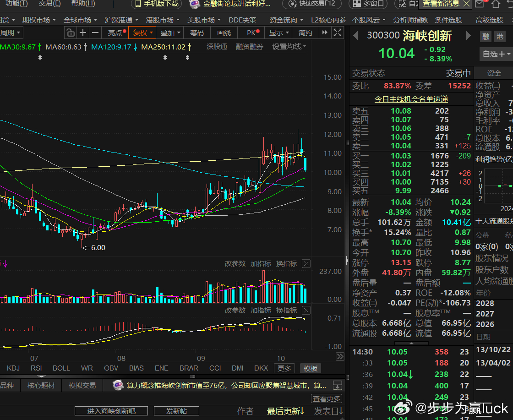Click the 高级选股 menu item
Viewport: 513px width, 420px height.
490,20
